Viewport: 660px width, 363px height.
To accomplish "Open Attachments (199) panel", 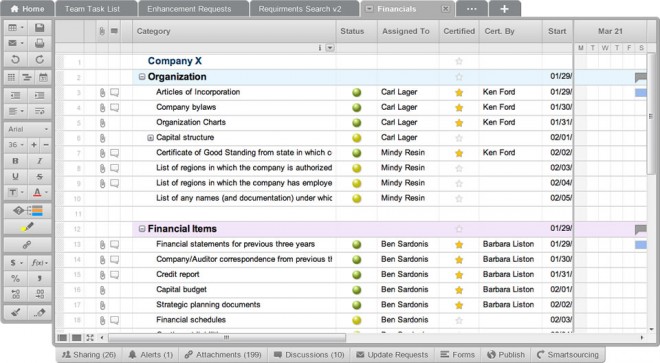I will coord(223,355).
